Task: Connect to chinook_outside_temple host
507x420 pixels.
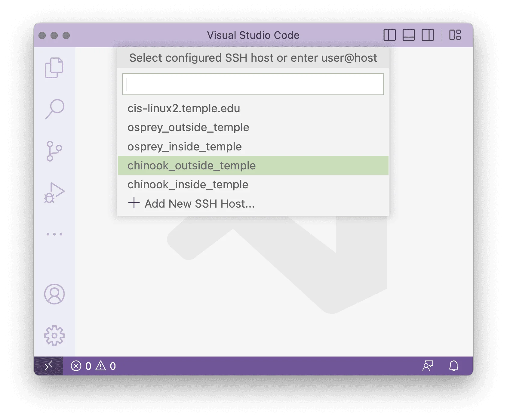Action: tap(192, 165)
